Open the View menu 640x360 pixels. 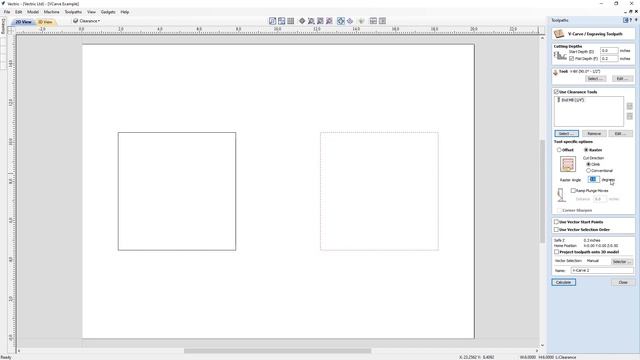(91, 12)
